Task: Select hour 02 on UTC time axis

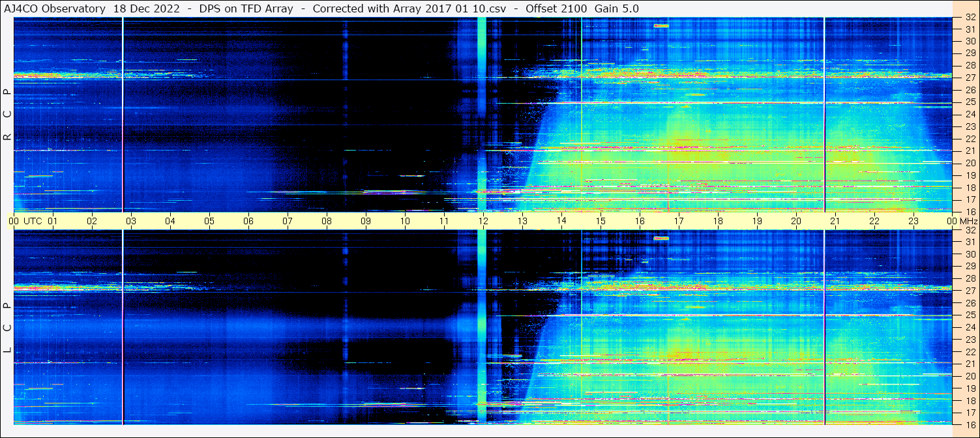Action: click(92, 221)
